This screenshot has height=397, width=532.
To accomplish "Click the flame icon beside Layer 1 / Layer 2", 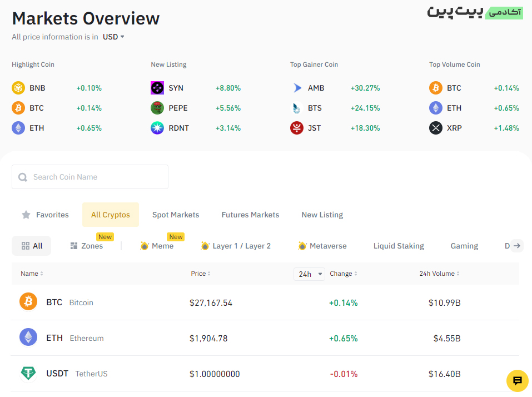I will tap(205, 246).
